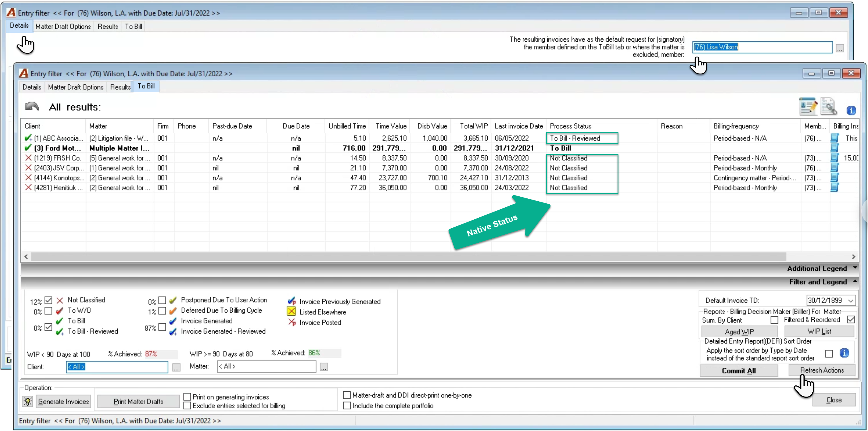Click the left arrow of horizontal scrollbar

point(26,257)
